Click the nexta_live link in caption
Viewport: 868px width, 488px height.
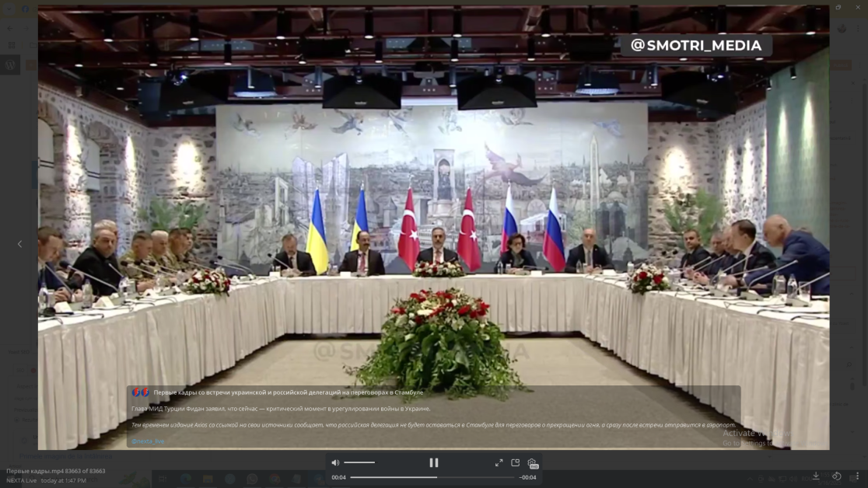coord(148,441)
